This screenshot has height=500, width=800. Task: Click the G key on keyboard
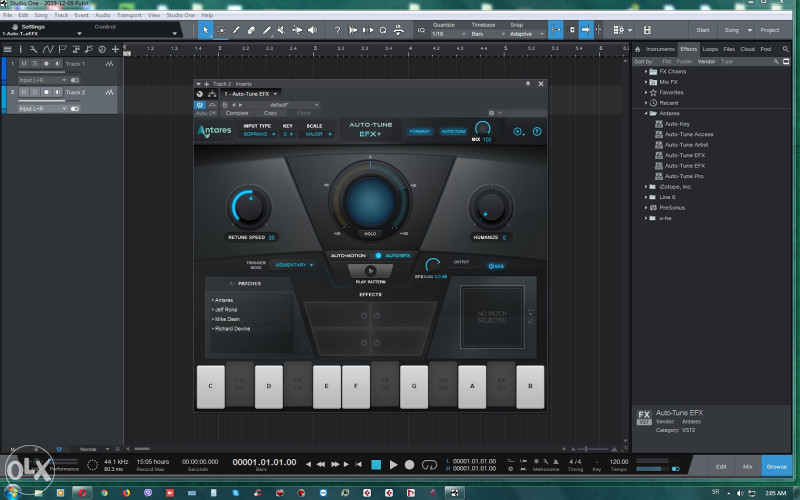click(414, 386)
